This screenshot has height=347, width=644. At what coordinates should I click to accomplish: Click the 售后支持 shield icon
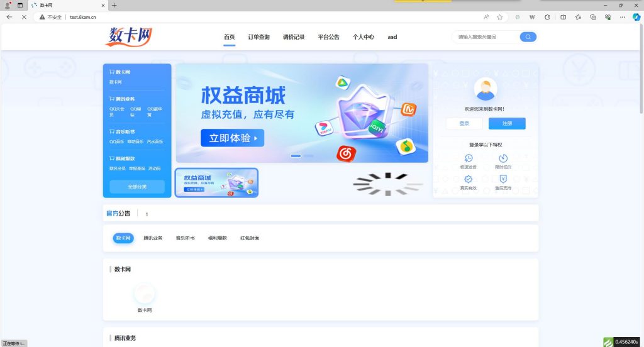click(503, 179)
